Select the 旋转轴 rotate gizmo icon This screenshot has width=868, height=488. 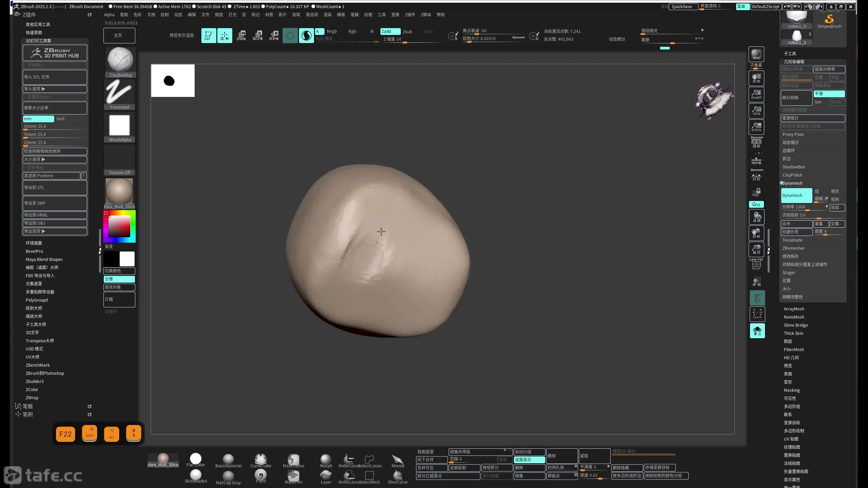click(x=274, y=35)
